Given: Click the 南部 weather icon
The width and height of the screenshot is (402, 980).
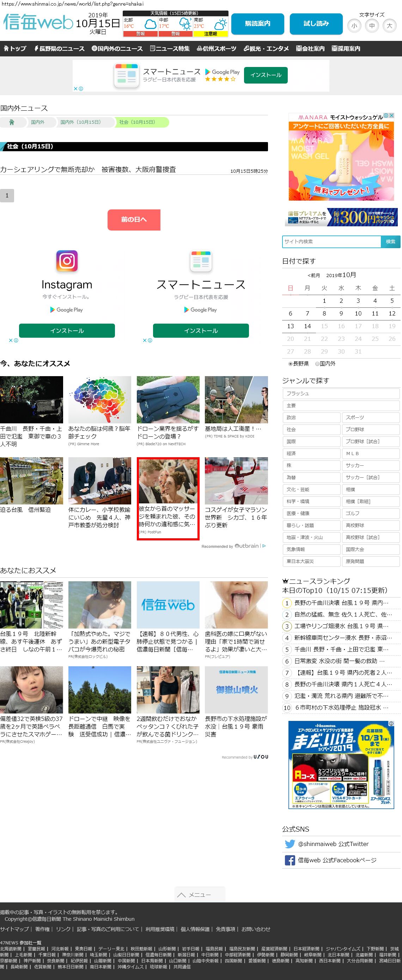Looking at the screenshot, I should (220, 25).
